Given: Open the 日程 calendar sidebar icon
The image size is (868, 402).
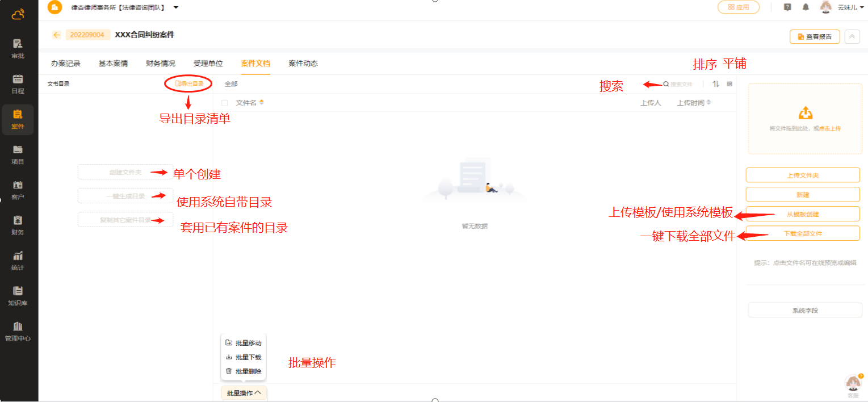Looking at the screenshot, I should pyautogui.click(x=18, y=83).
